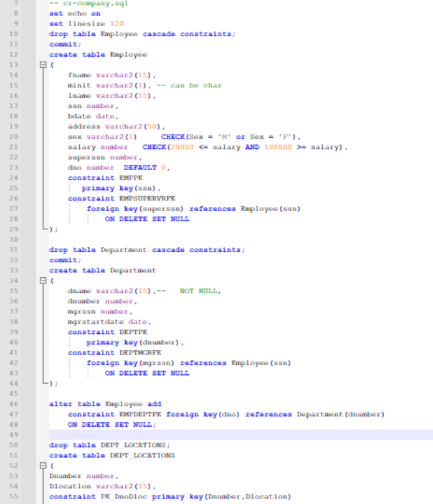The width and height of the screenshot is (433, 504).
Task: Click the closing ');' on line 29
Action: [x=54, y=229]
